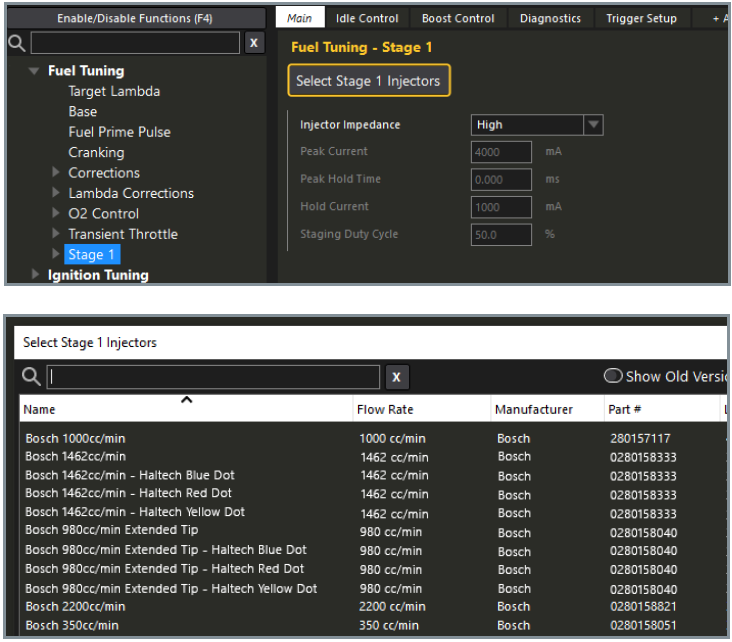Select the Stage 1 tree item
This screenshot has width=732, height=642.
(92, 254)
